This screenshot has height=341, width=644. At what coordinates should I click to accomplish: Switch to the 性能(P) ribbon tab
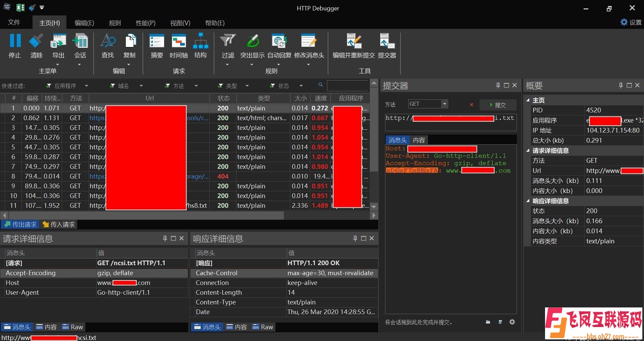[146, 23]
